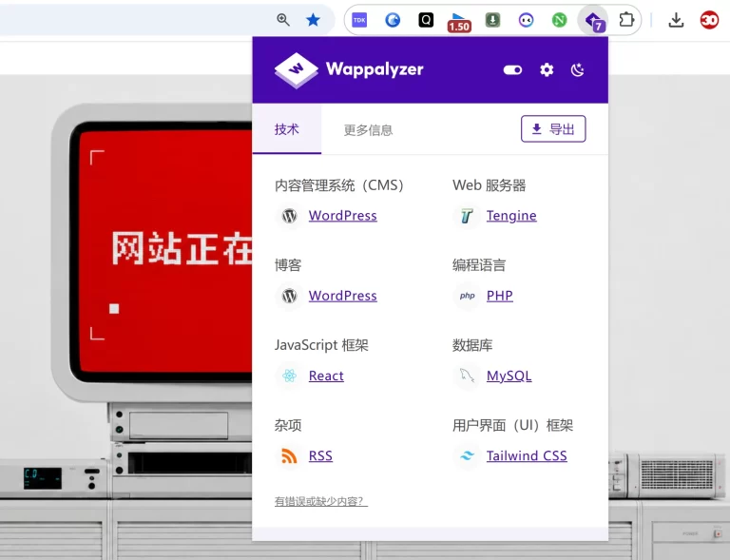The height and width of the screenshot is (560, 730).
Task: Click the green N extension icon
Action: [x=559, y=20]
